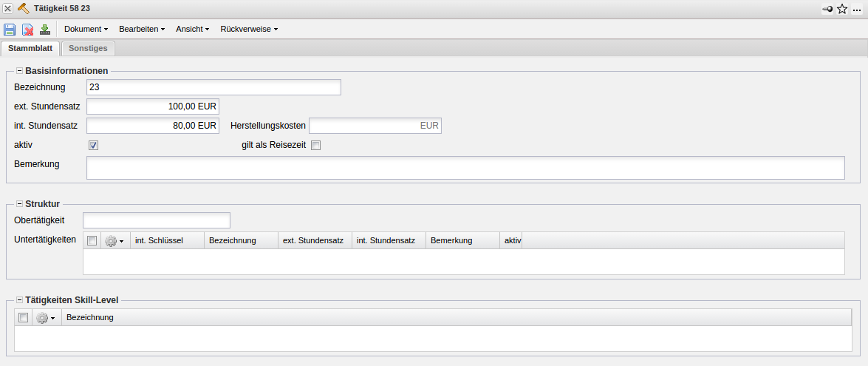Click the aktiv column header
The width and height of the screenshot is (868, 366).
(511, 241)
